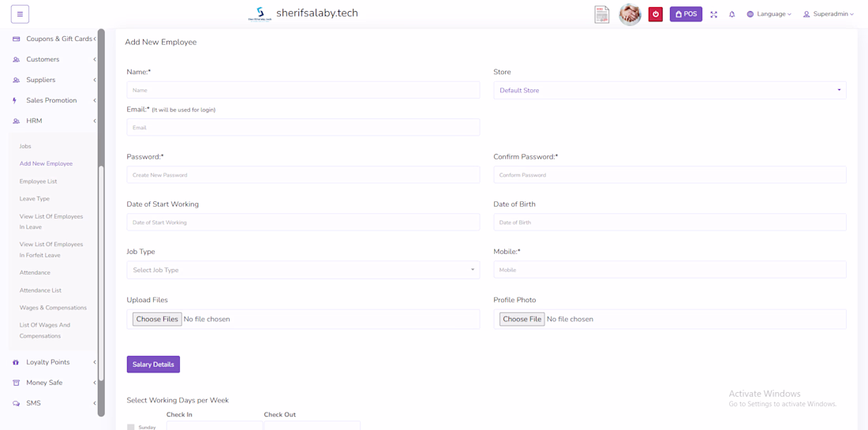Open the Superadmin user menu

point(828,14)
